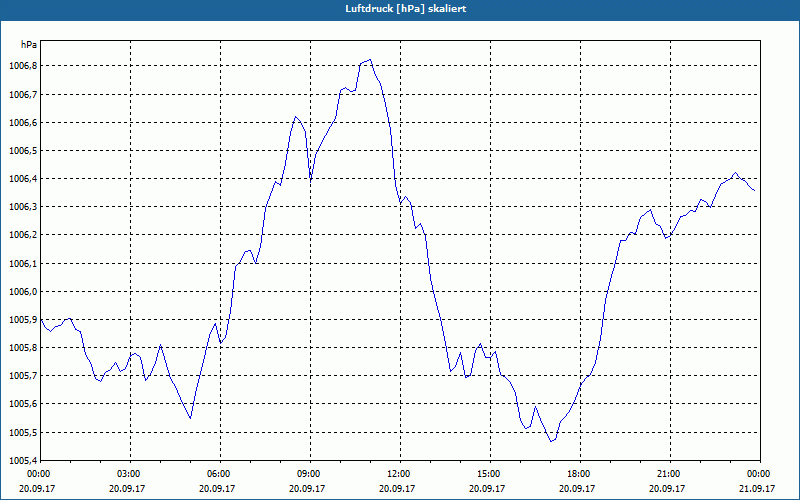
Task: Click the hPa unit label
Action: 29,45
